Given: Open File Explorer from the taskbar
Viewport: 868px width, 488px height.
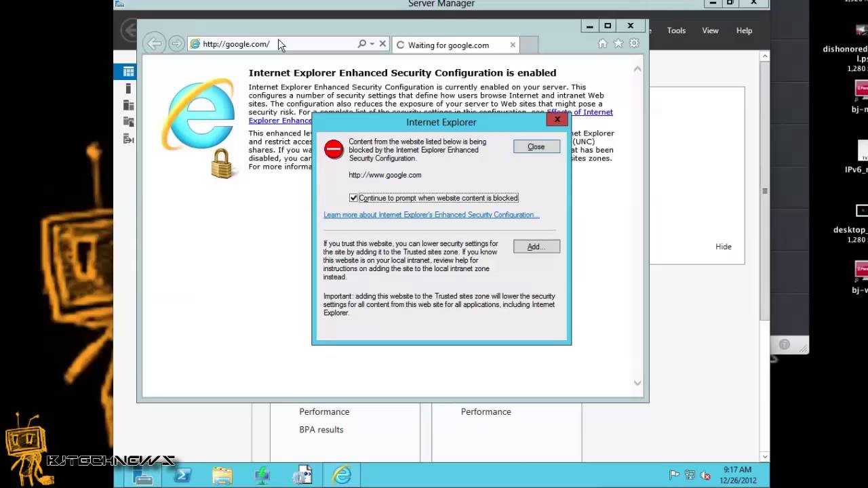Looking at the screenshot, I should pos(222,476).
